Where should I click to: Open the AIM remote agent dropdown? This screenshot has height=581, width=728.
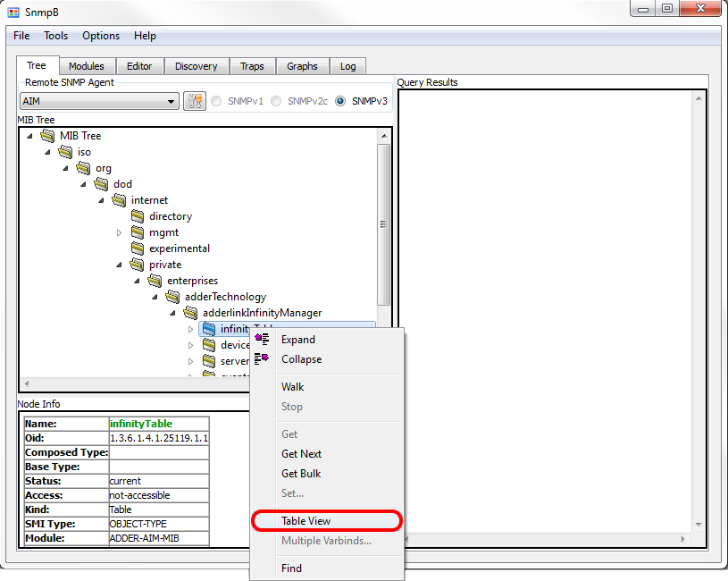(99, 101)
